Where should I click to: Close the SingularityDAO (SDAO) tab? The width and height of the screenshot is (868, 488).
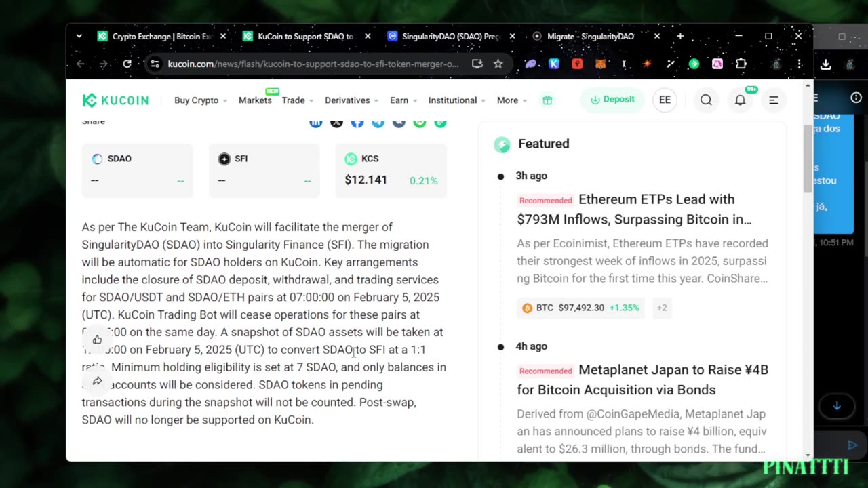tap(512, 36)
